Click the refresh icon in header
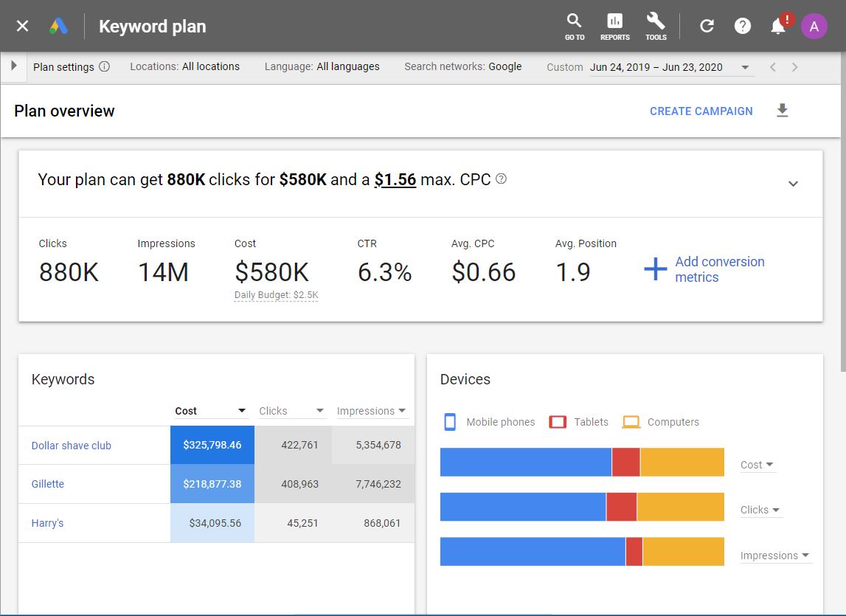The width and height of the screenshot is (846, 616). tap(707, 27)
